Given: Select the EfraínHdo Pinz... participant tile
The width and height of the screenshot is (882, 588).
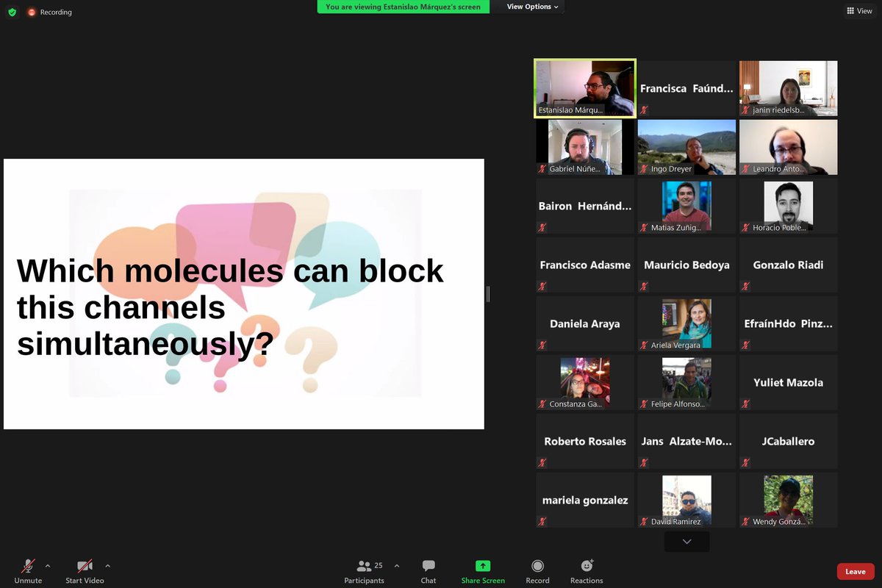Looking at the screenshot, I should (x=789, y=323).
